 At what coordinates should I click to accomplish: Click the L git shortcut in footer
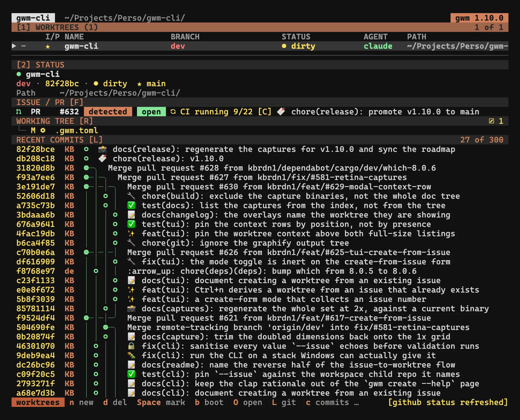284,402
